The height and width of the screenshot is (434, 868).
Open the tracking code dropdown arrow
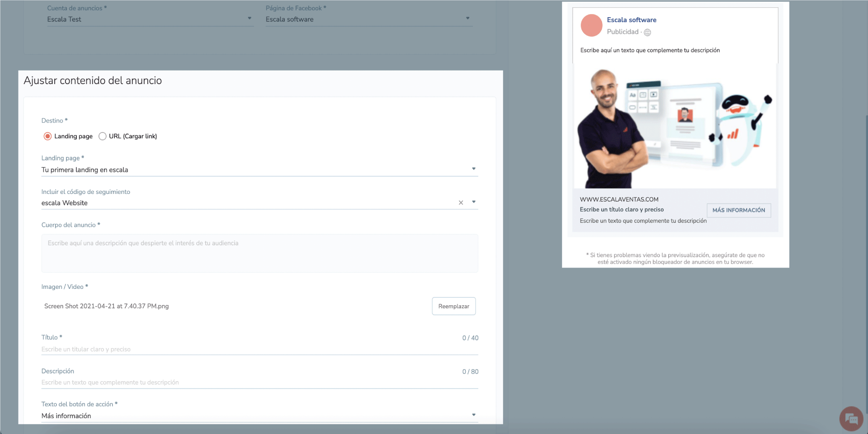(473, 202)
